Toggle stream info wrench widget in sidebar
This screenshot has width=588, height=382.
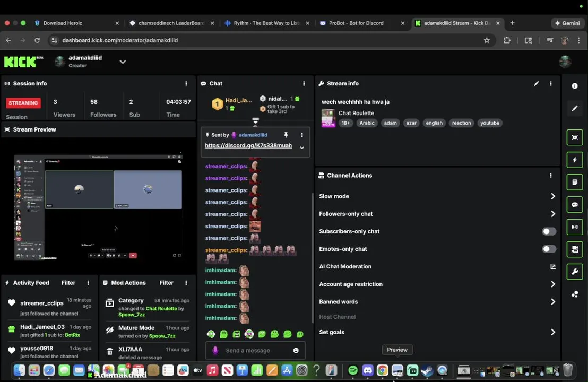point(575,272)
